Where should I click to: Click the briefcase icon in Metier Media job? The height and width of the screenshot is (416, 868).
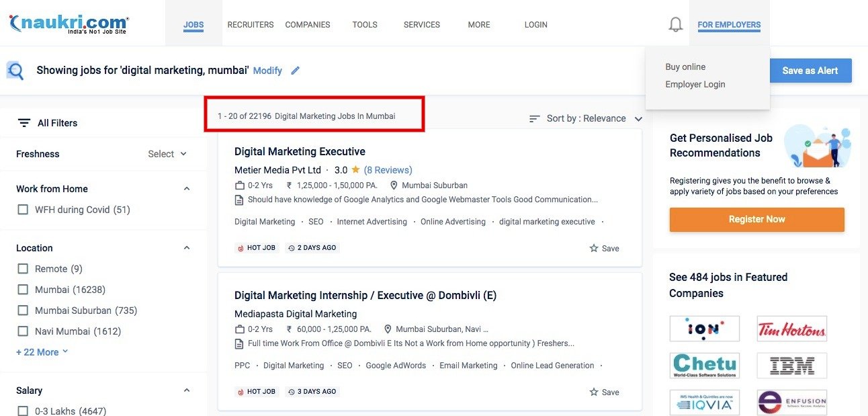pyautogui.click(x=239, y=185)
